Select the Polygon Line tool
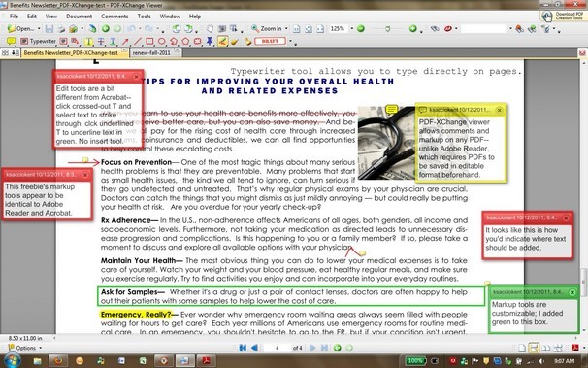 174,41
